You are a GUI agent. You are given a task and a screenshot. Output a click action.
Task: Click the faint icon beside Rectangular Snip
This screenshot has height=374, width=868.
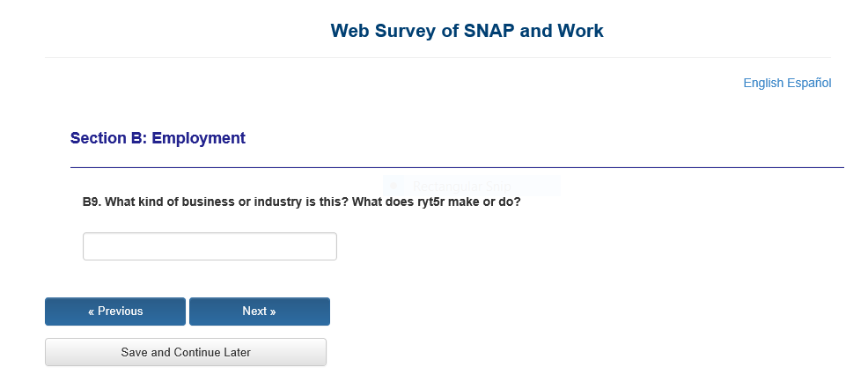tap(395, 185)
